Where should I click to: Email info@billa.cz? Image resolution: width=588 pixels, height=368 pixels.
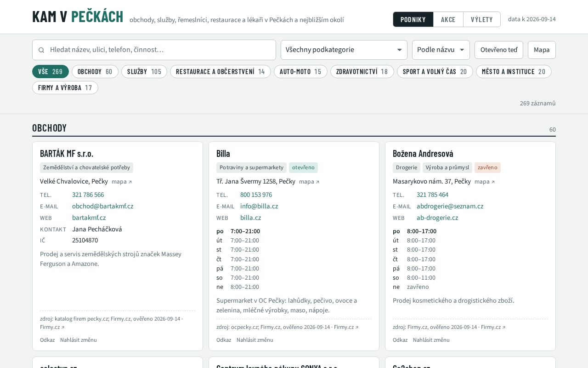click(259, 206)
